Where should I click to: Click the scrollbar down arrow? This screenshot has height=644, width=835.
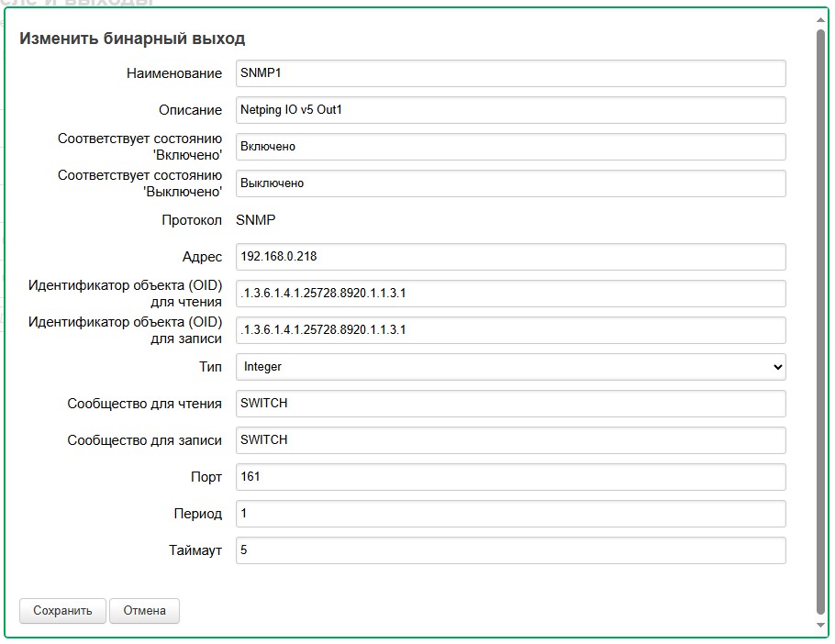point(821,626)
